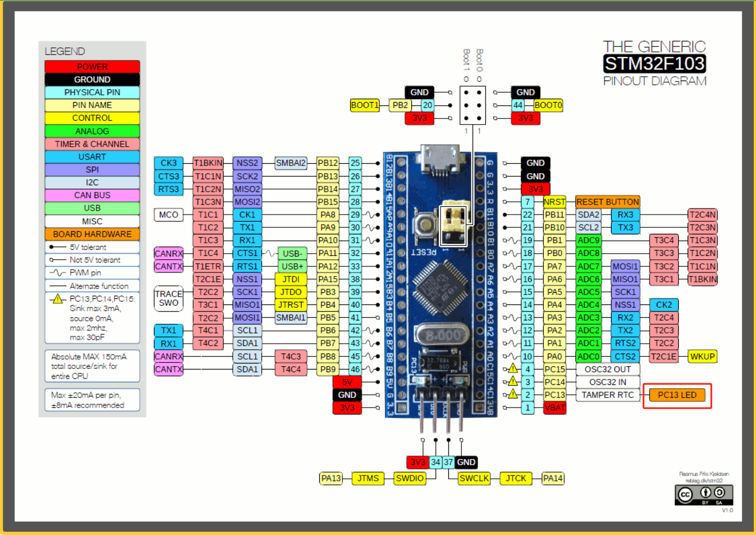
Task: Click the STM32F103 title banner
Action: (x=654, y=64)
